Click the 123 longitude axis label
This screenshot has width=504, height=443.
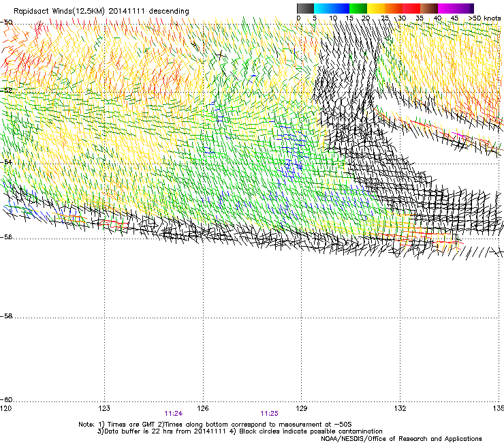pyautogui.click(x=104, y=408)
